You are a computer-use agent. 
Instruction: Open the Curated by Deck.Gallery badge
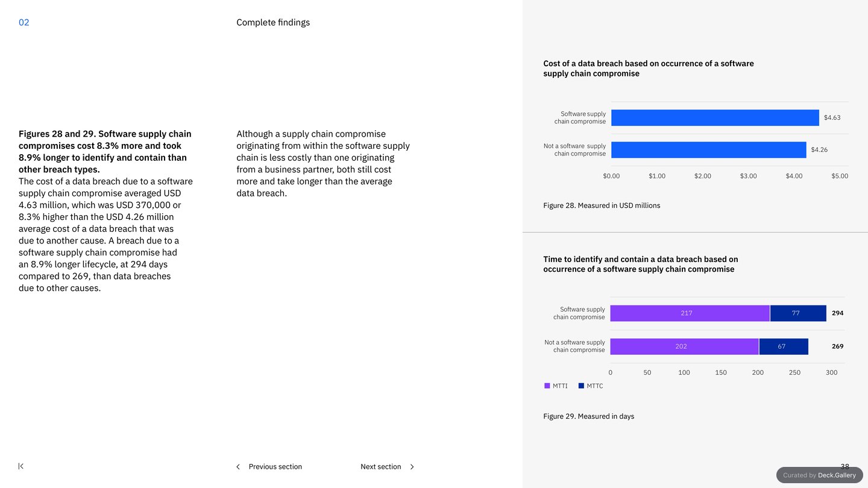coord(819,475)
